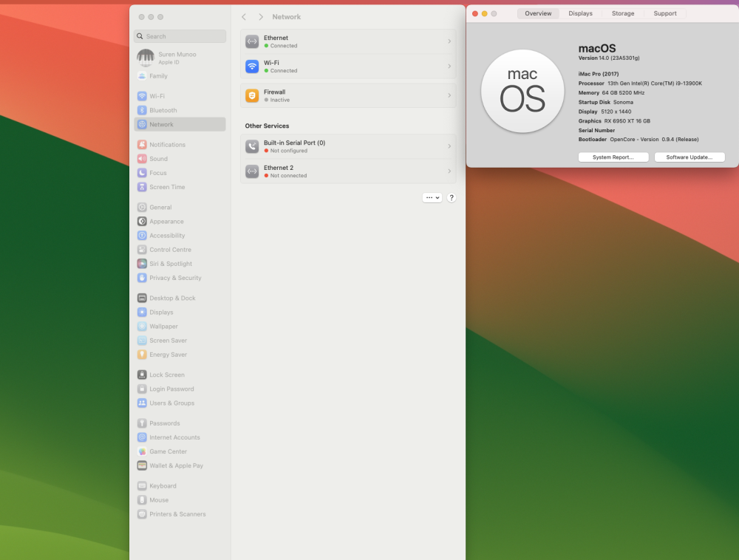Open Screen Time settings
The width and height of the screenshot is (739, 560).
pyautogui.click(x=180, y=187)
